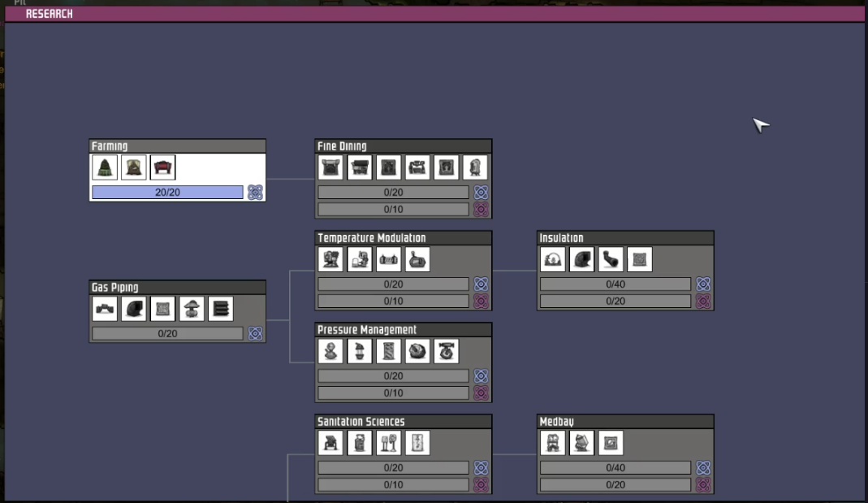This screenshot has height=503, width=868.
Task: Select the sixth building icon in Fine Dining
Action: pos(474,167)
